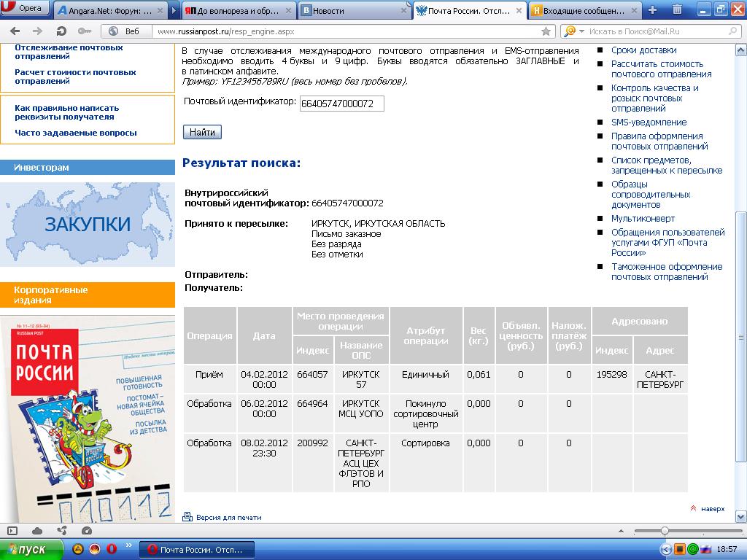The width and height of the screenshot is (747, 560).
Task: Open Рассчитать стоимость почтового отправления link
Action: pos(661,69)
